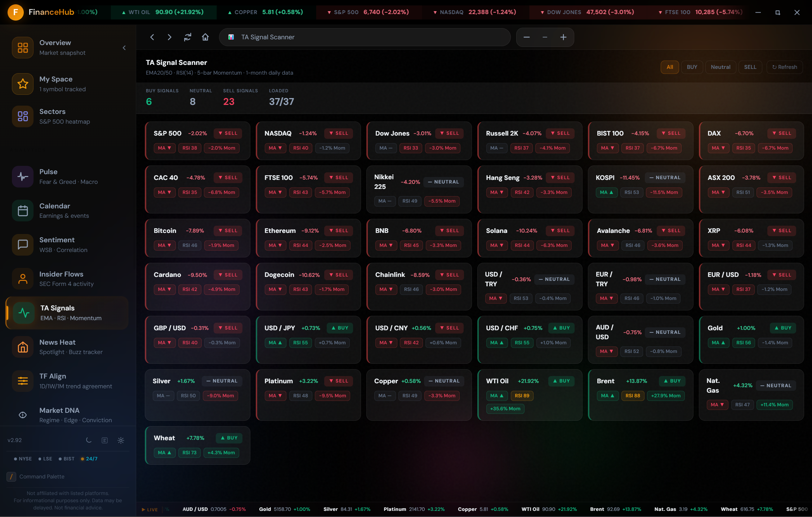Viewport: 812px width, 517px height.
Task: Switch to moon dark theme icon
Action: [x=89, y=440]
